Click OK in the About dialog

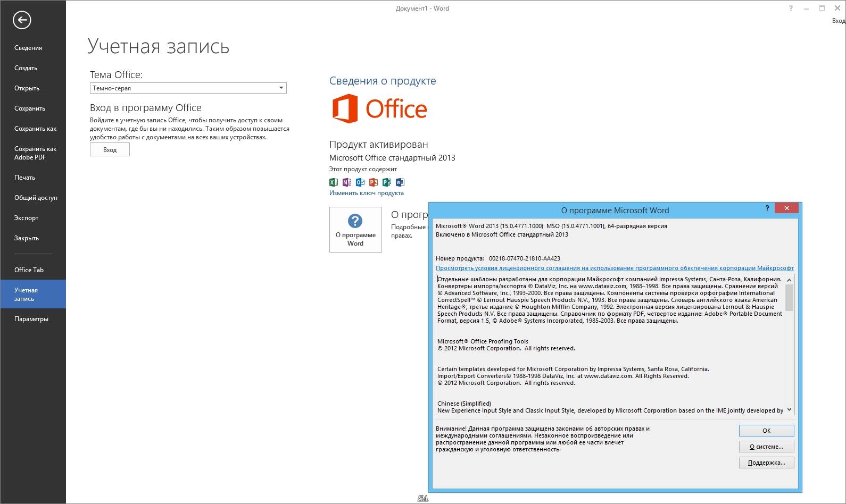(766, 431)
